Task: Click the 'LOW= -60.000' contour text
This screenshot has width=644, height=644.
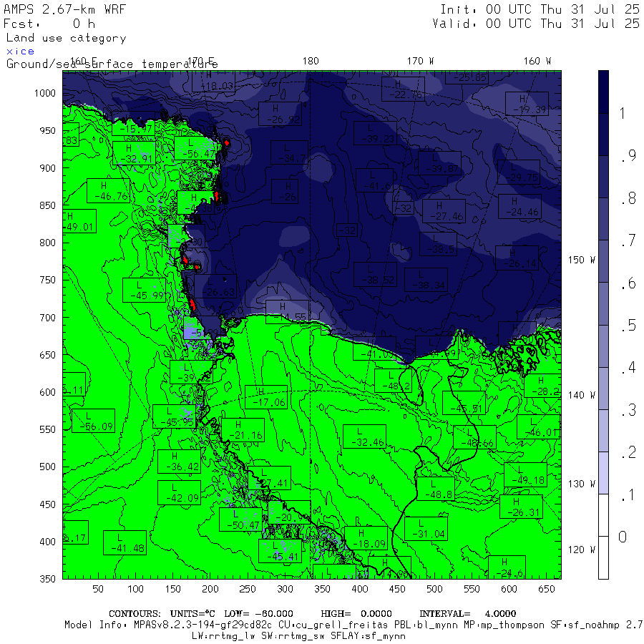Action: click(259, 614)
